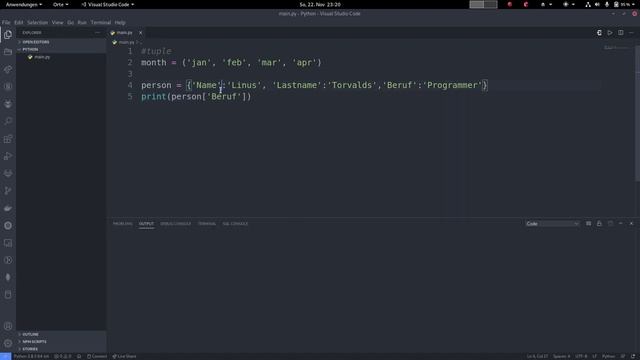Image resolution: width=640 pixels, height=360 pixels.
Task: Open Manage gear in activity bar
Action: pos(8,343)
